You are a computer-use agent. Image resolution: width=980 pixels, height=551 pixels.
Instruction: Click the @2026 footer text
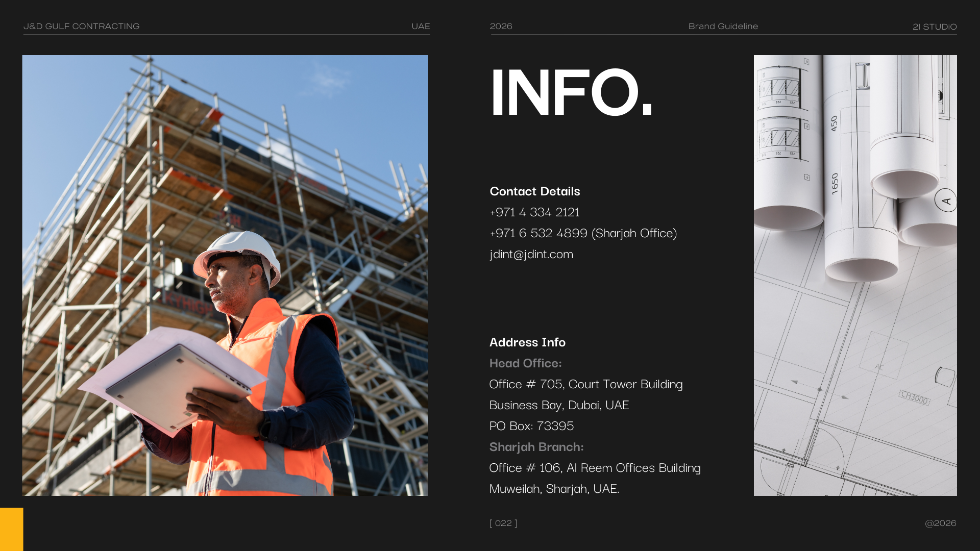point(940,523)
